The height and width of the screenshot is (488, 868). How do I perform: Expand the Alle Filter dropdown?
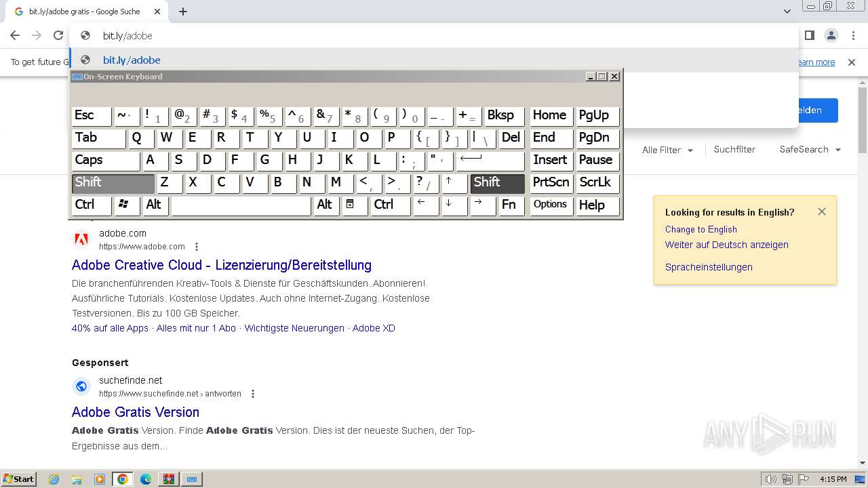point(668,150)
